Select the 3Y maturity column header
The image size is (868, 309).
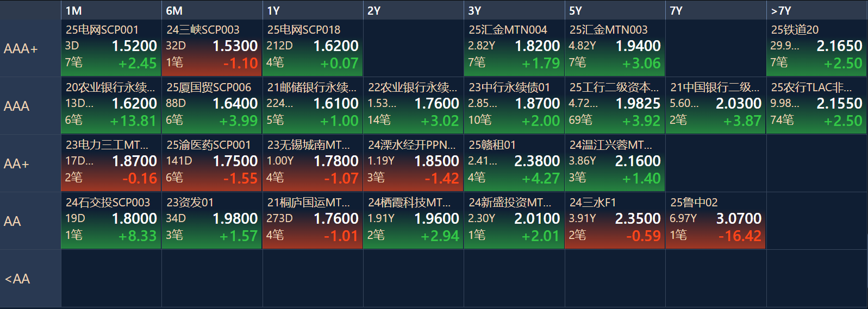[514, 10]
